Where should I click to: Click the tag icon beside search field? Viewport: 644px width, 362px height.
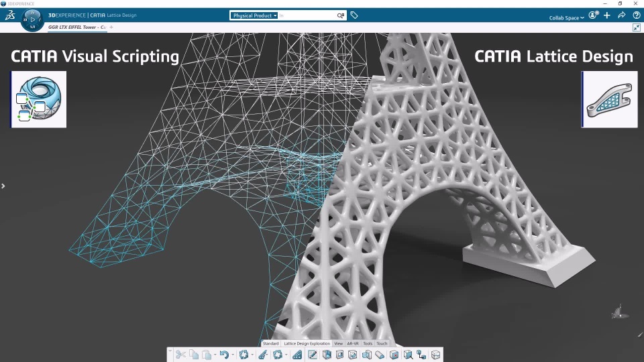pyautogui.click(x=354, y=15)
